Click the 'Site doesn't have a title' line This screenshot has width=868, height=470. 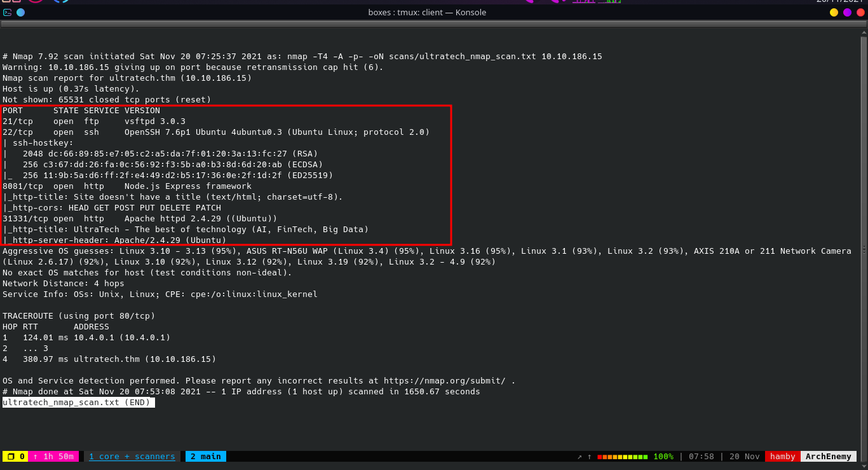point(173,197)
